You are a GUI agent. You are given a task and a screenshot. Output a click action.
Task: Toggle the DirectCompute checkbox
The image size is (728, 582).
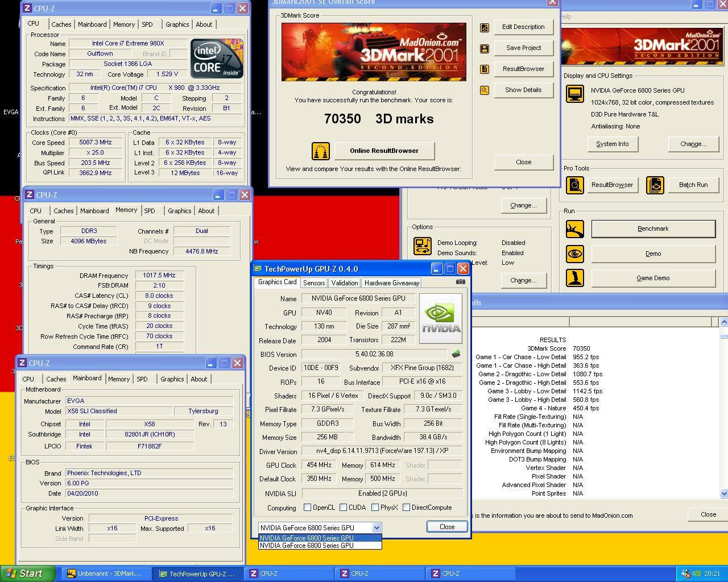click(406, 508)
